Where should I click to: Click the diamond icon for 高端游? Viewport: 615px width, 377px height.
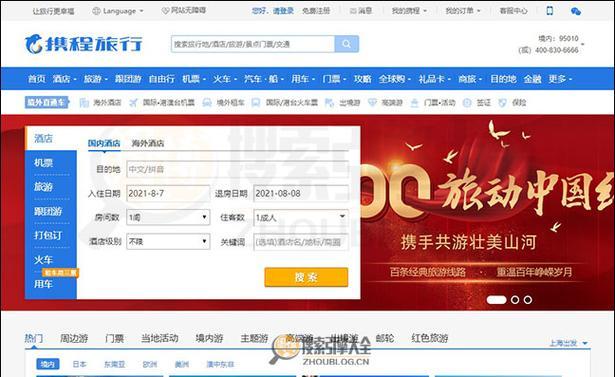coord(372,103)
